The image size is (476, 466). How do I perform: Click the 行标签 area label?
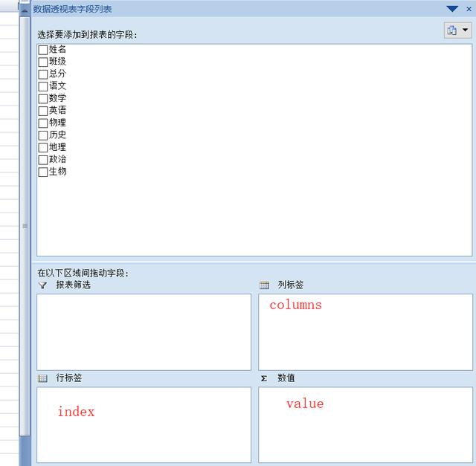click(x=69, y=378)
